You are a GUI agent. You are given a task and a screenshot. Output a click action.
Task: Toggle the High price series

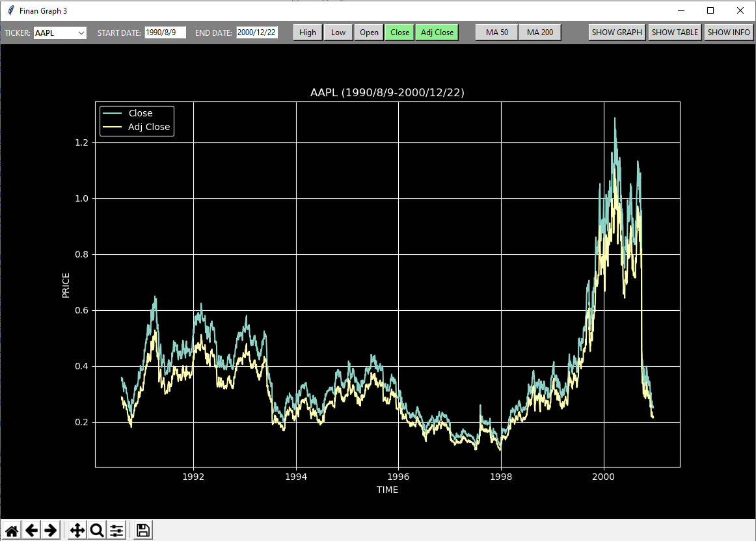(x=308, y=33)
